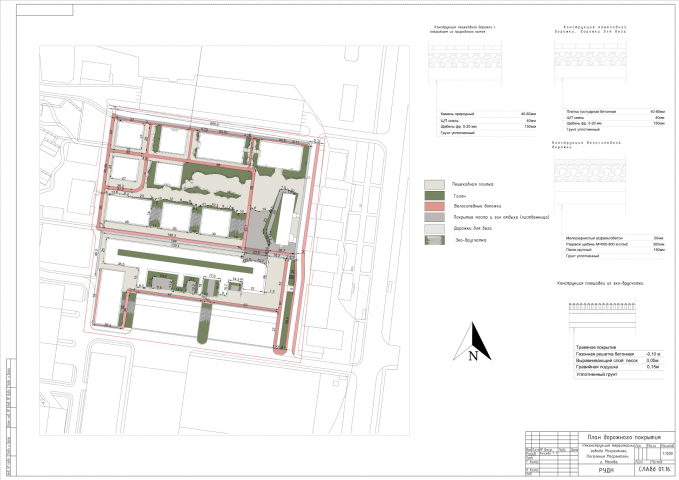The image size is (679, 480).
Task: Click the north arrow compass symbol
Action: [472, 342]
